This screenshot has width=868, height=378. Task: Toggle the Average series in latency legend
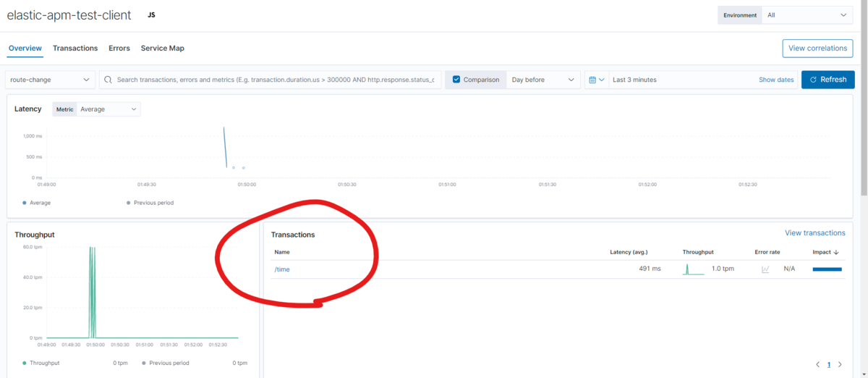pos(37,203)
